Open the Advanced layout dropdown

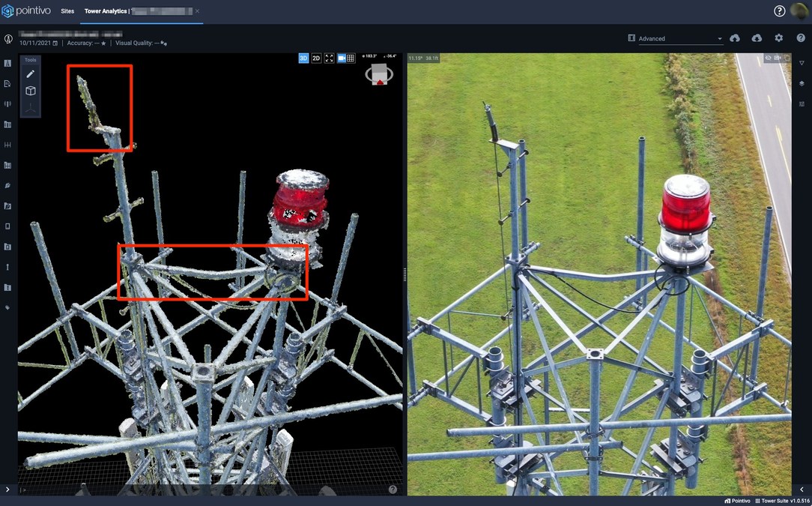point(680,38)
